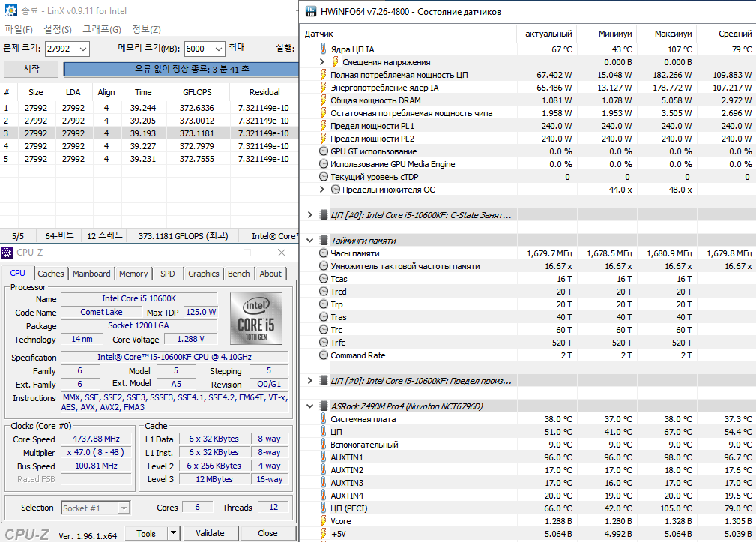Viewport: 756px width, 542px height.
Task: Open the 정보(Z) menu in LinX
Action: coord(147,29)
